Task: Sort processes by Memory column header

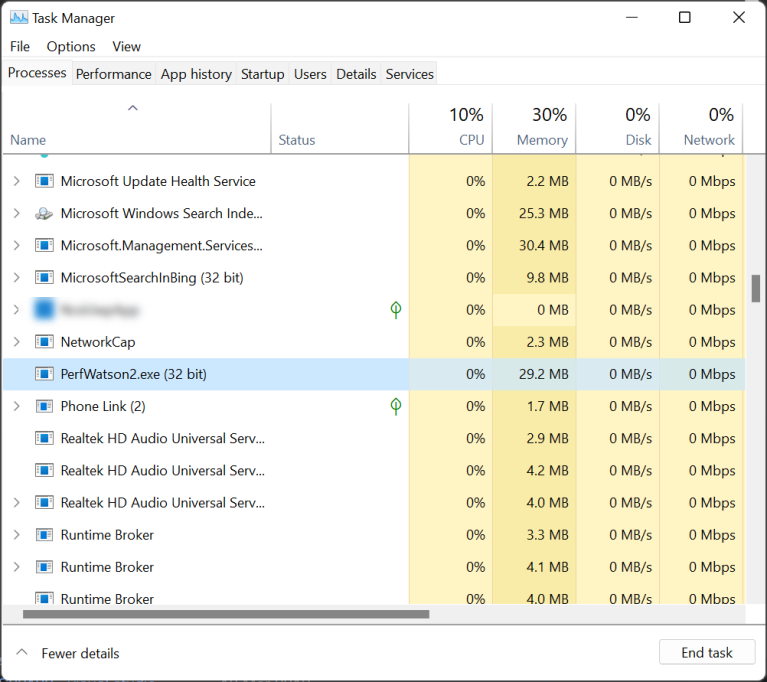Action: pos(534,128)
